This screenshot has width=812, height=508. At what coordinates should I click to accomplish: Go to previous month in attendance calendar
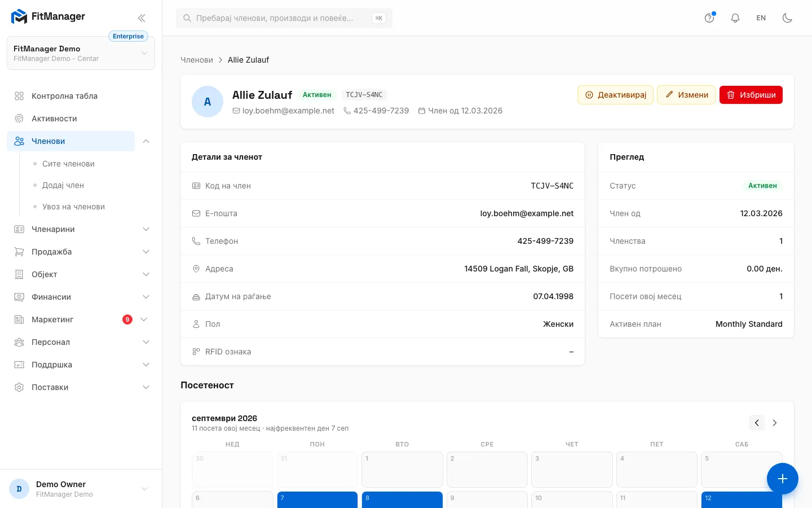pyautogui.click(x=757, y=423)
